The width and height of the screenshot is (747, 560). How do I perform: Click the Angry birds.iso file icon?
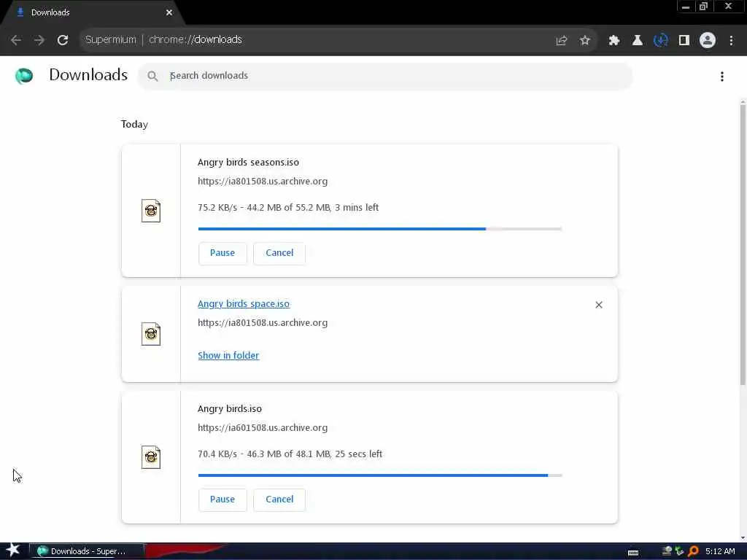(151, 457)
